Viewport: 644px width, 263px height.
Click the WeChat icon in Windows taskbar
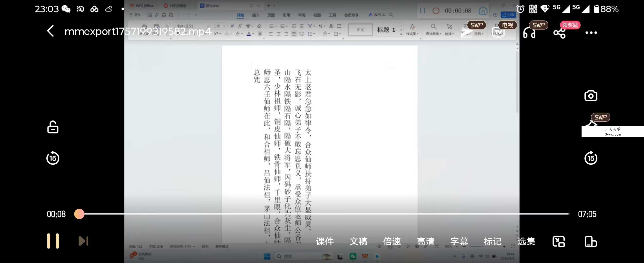(353, 256)
